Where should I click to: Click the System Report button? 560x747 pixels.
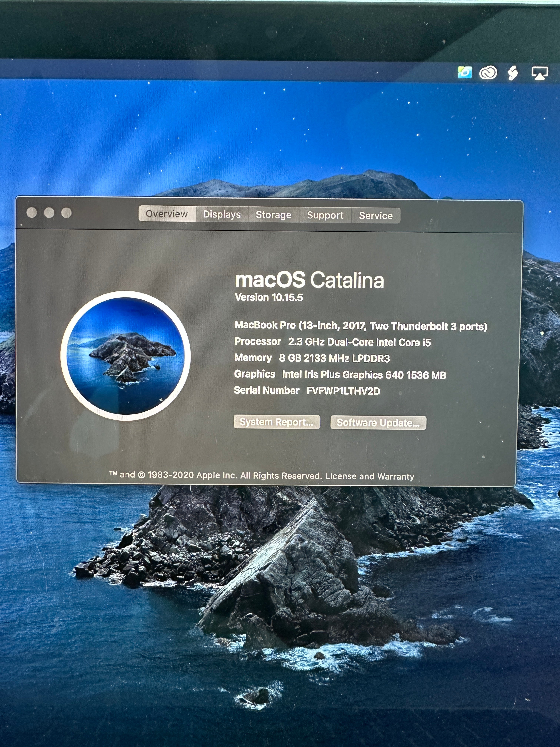(x=277, y=422)
